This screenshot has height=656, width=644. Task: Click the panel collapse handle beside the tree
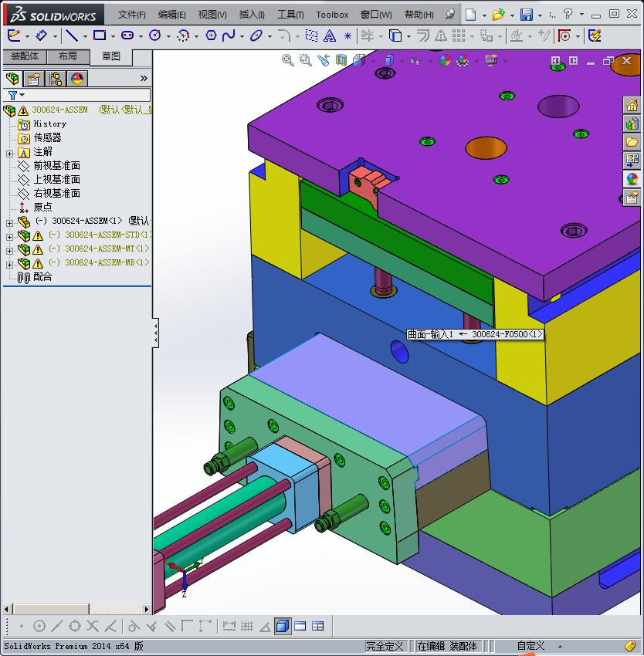click(x=155, y=333)
